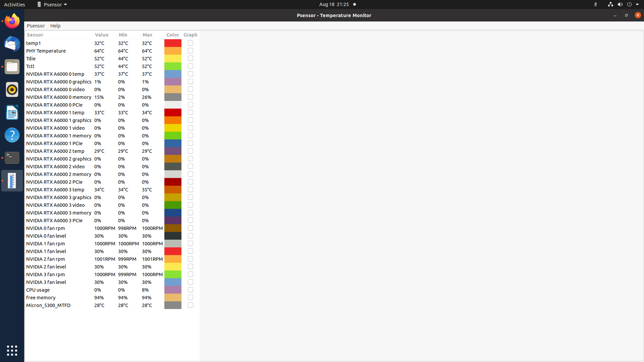Expand the system menu arrow in top bar
Image resolution: width=644 pixels, height=362 pixels.
pyautogui.click(x=637, y=4)
